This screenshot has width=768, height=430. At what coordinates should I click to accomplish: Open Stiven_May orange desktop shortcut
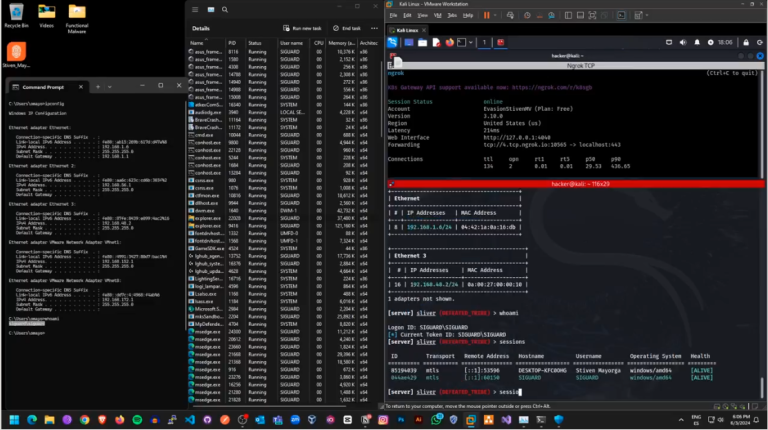click(16, 55)
